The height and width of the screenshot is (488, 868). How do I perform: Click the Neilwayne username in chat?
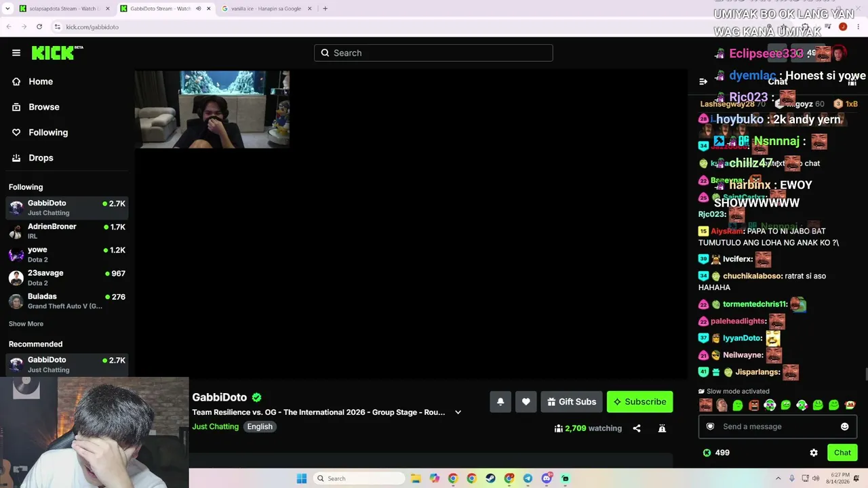coord(743,355)
